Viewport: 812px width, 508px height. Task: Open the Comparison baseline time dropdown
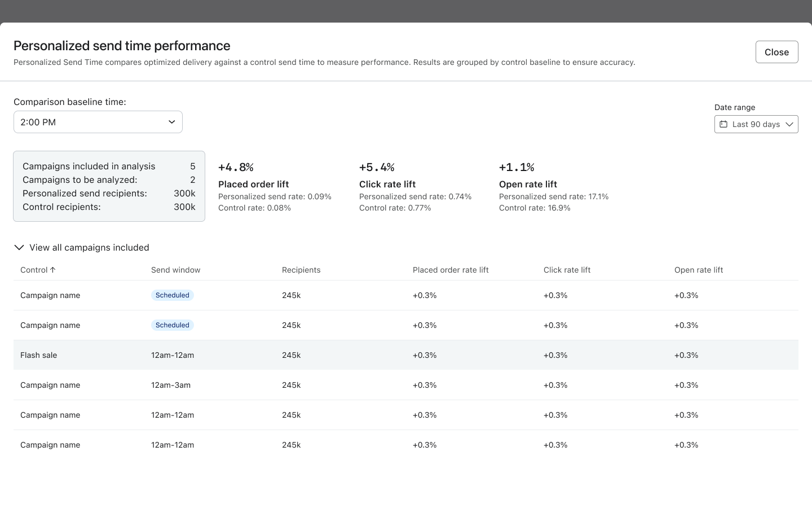98,122
